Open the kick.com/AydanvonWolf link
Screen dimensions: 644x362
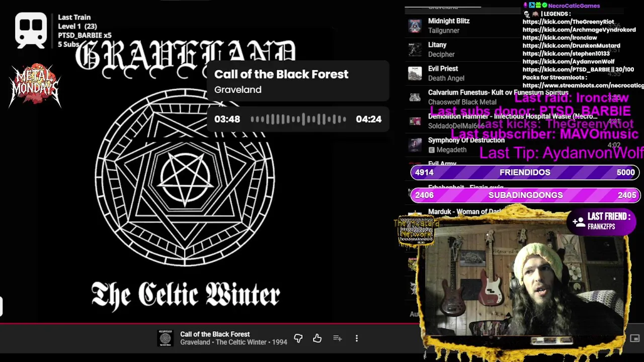(x=569, y=62)
